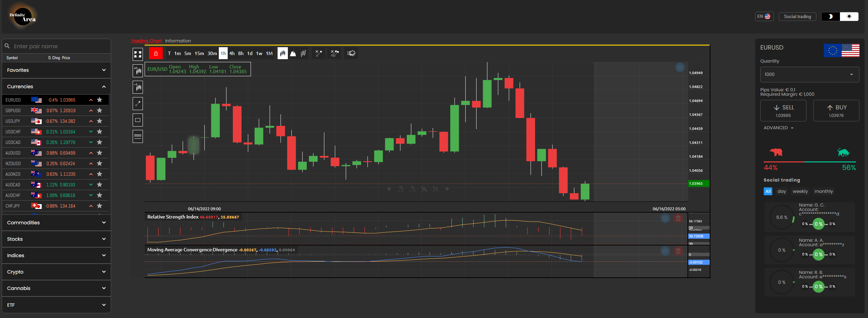Switch to the Information tab
This screenshot has height=318, width=868.
pyautogui.click(x=178, y=41)
